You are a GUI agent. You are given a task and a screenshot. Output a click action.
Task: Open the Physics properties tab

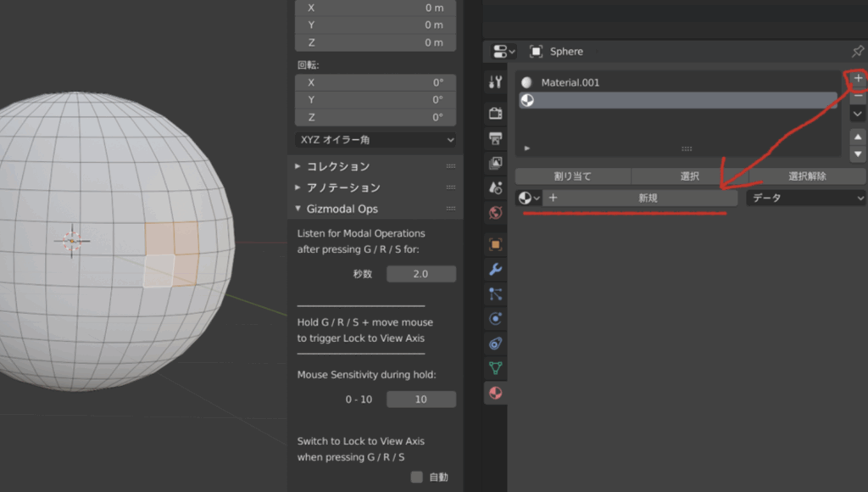pyautogui.click(x=496, y=319)
